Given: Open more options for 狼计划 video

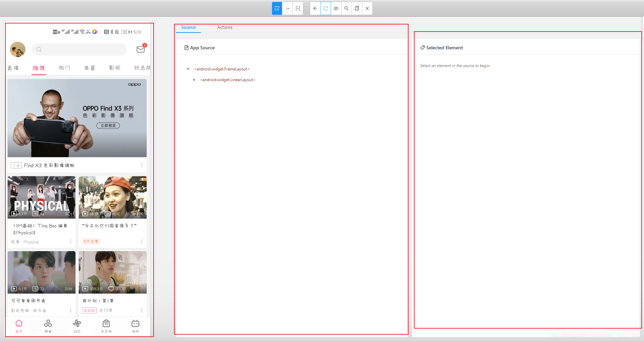Looking at the screenshot, I should point(142,310).
